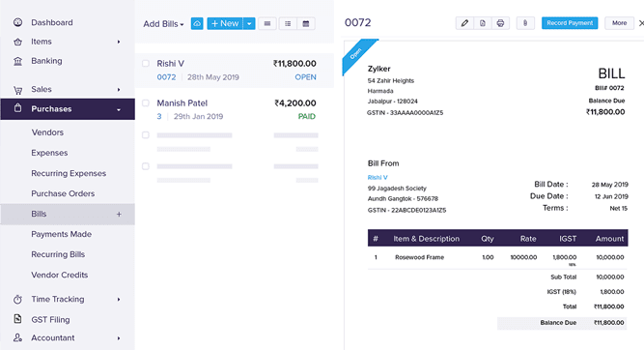Click the Item & Description column header
The height and width of the screenshot is (350, 644).
[427, 239]
